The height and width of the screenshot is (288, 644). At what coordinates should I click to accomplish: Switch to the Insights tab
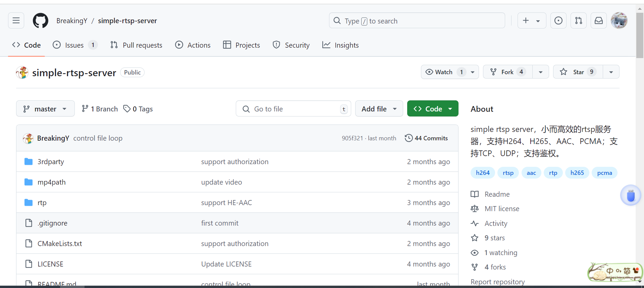[x=340, y=45]
